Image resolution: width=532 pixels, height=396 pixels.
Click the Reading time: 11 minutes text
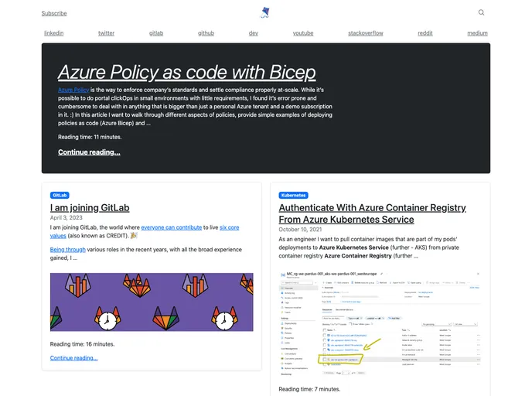click(90, 137)
